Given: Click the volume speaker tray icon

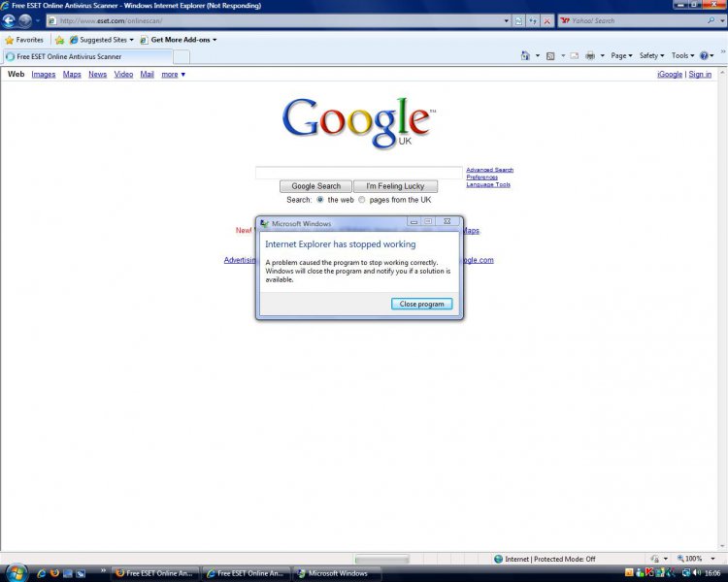Looking at the screenshot, I should 696,573.
